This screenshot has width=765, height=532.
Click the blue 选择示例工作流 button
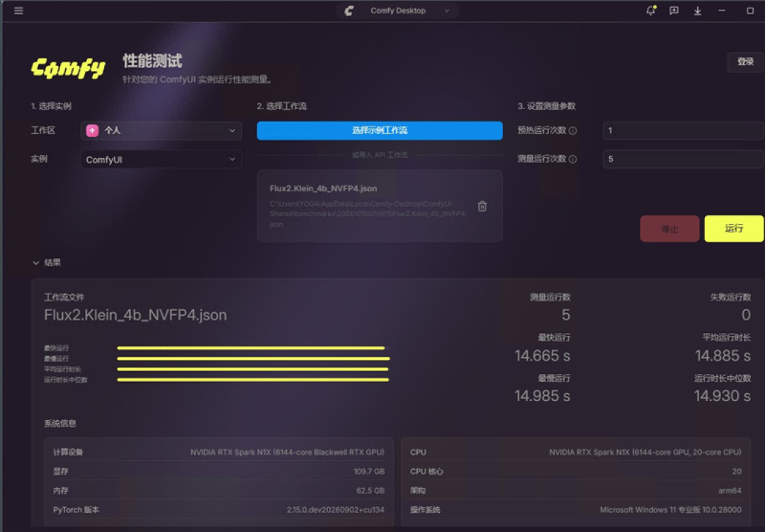pos(380,130)
